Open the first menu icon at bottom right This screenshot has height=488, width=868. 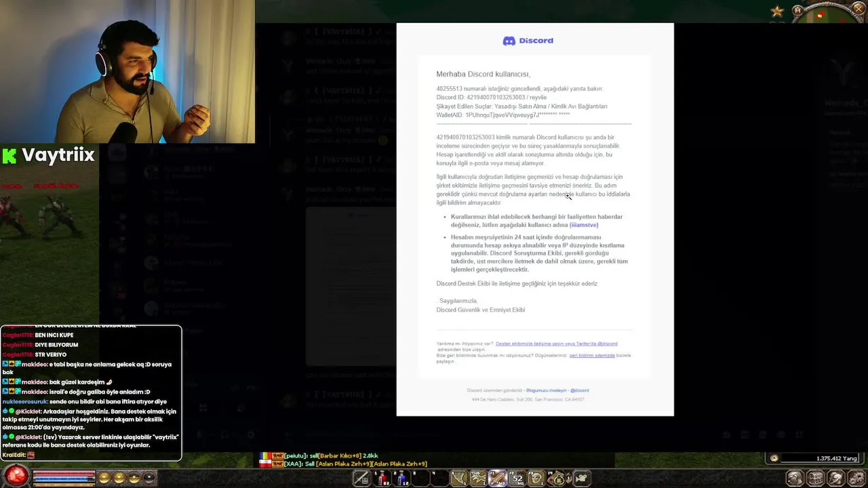tap(795, 478)
